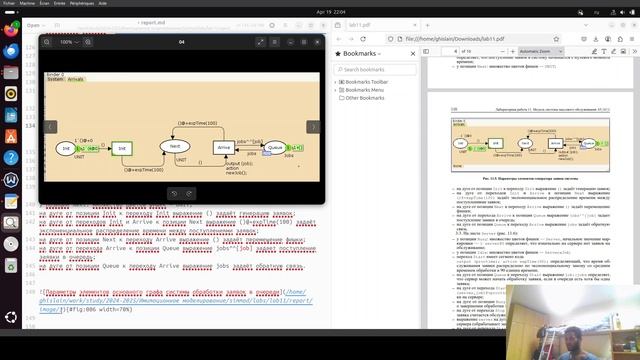
Task: Open Firefox account icon
Action: (x=608, y=39)
